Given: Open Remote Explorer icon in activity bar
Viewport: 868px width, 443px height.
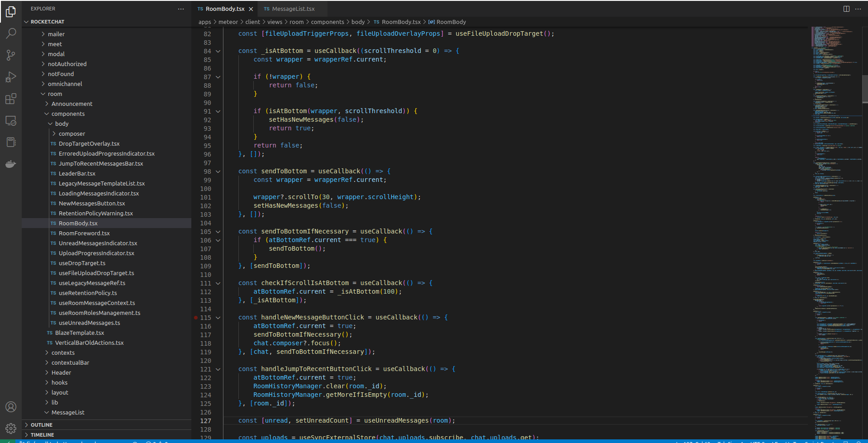Looking at the screenshot, I should coord(11,120).
